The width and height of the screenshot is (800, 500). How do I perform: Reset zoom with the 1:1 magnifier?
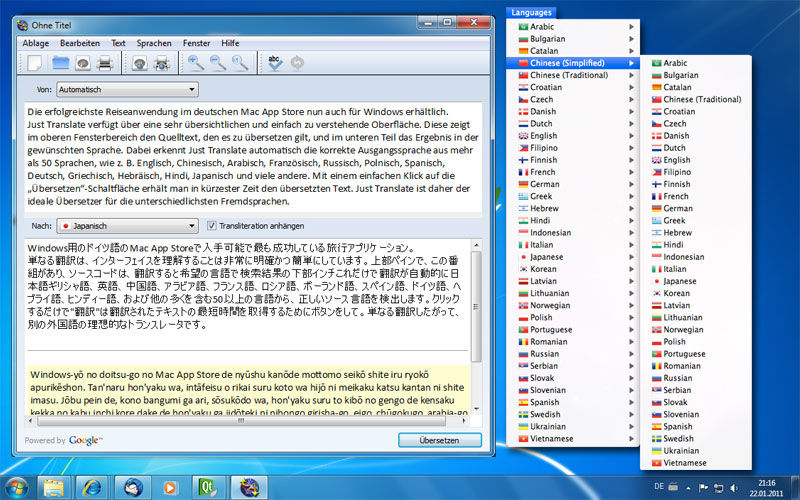coord(240,63)
